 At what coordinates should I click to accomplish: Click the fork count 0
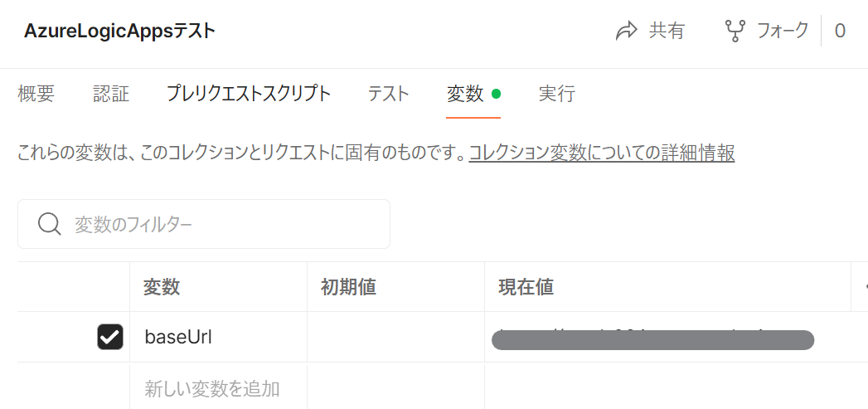tap(840, 31)
